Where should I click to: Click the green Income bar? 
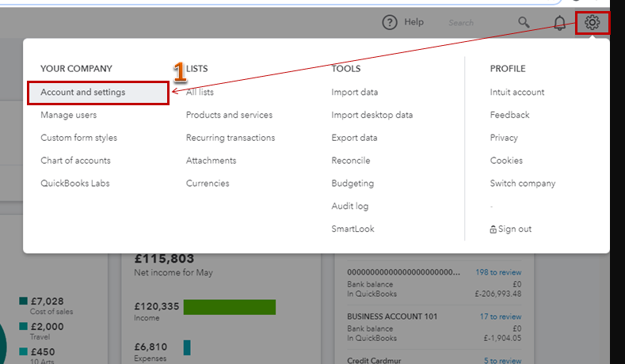coord(229,307)
